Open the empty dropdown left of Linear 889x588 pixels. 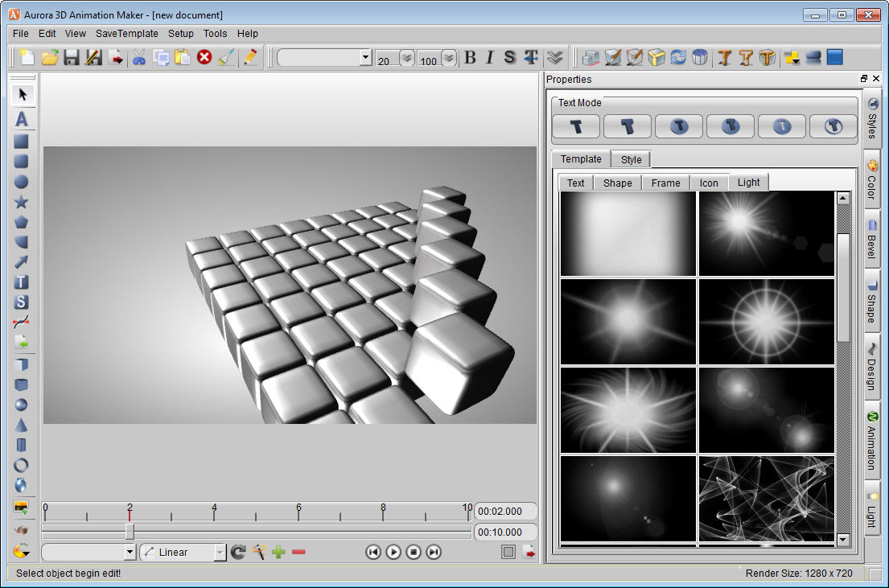130,553
